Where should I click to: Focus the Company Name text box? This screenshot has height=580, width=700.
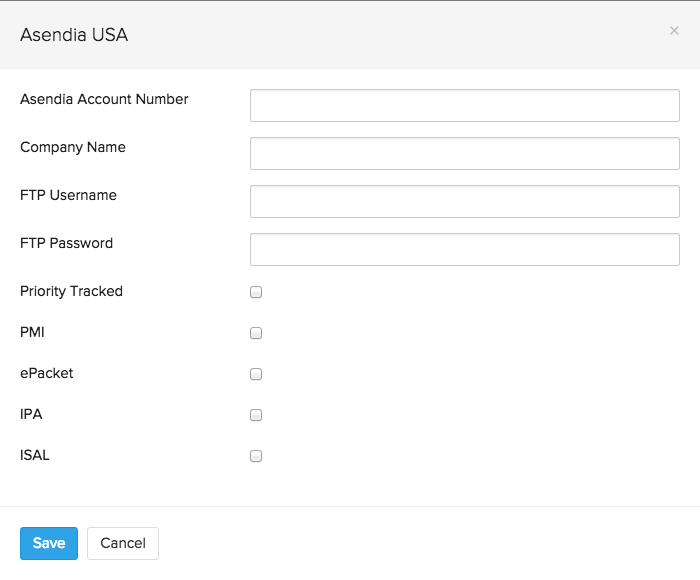pos(464,153)
